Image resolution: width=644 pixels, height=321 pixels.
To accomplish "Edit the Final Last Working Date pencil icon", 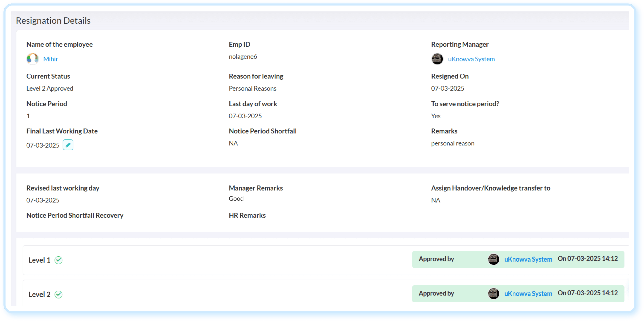I will tap(68, 145).
